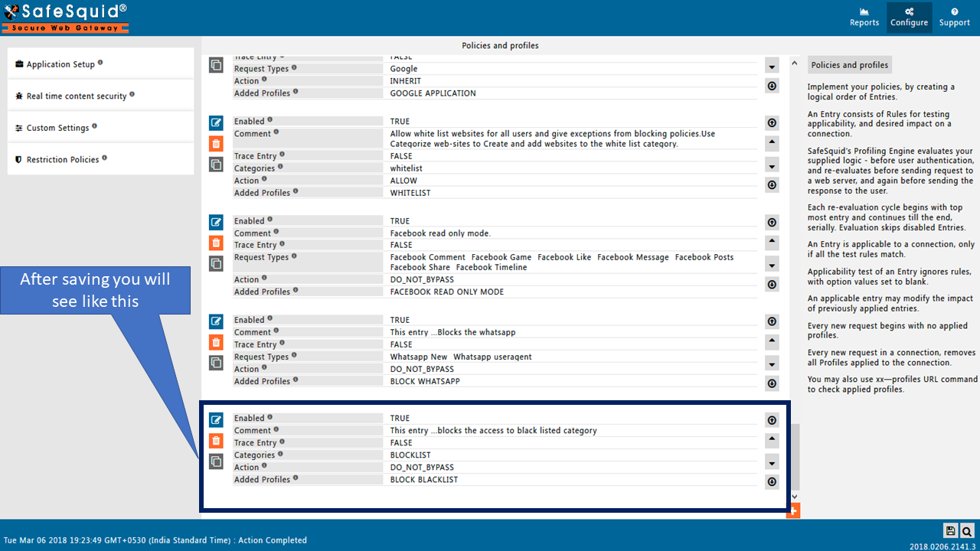Click the WHITELIST added profile value
Image resolution: width=980 pixels, height=551 pixels.
coord(410,193)
